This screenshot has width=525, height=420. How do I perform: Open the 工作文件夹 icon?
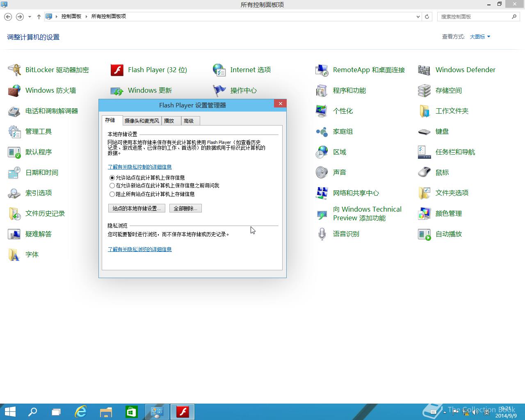[x=425, y=111]
